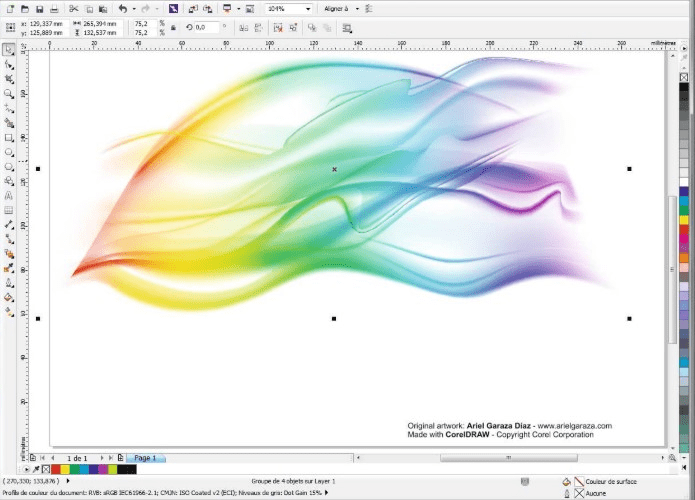Select the Table tool

click(x=9, y=211)
